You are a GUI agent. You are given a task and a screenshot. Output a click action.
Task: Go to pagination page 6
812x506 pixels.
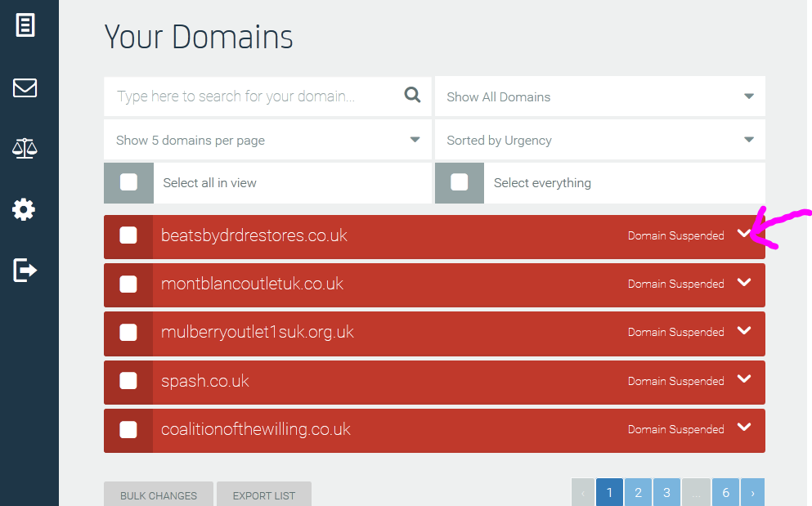(x=725, y=493)
